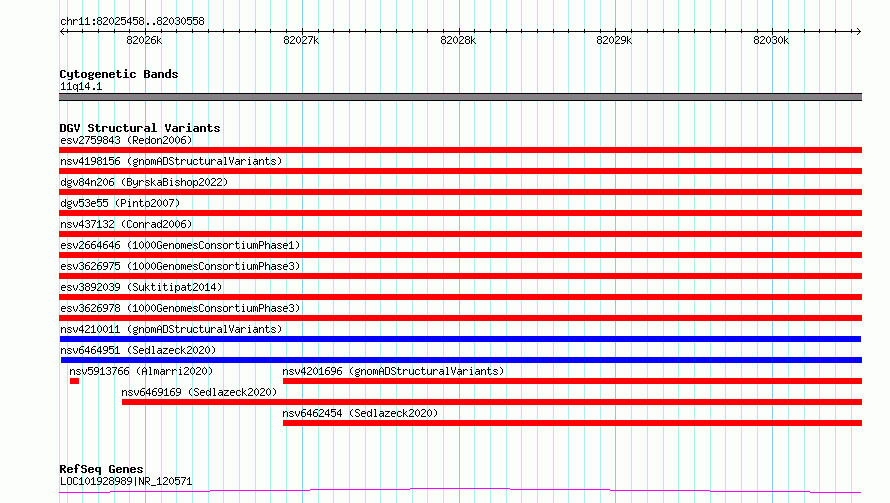The height and width of the screenshot is (503, 890).
Task: Select variant label nsv6462454 (Sedlazeck2020)
Action: [x=360, y=413]
